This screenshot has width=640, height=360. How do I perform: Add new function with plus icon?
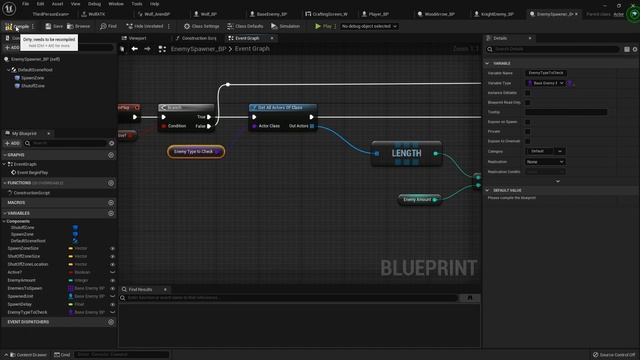111,183
